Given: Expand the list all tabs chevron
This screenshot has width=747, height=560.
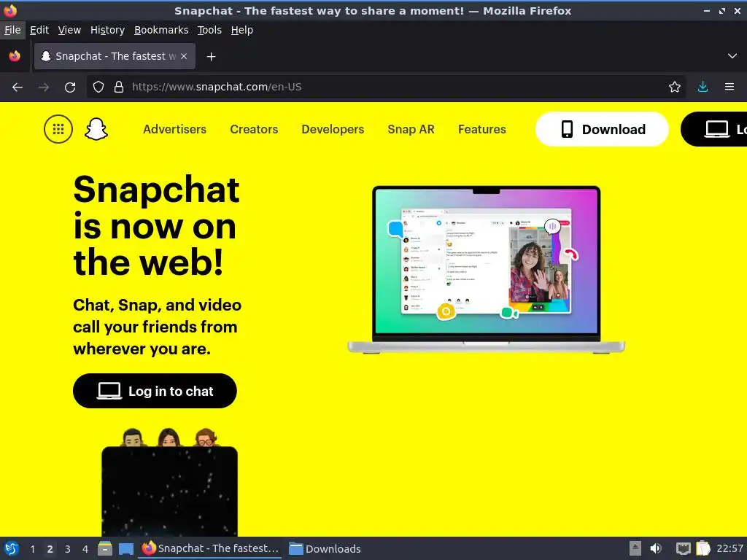Looking at the screenshot, I should tap(732, 56).
